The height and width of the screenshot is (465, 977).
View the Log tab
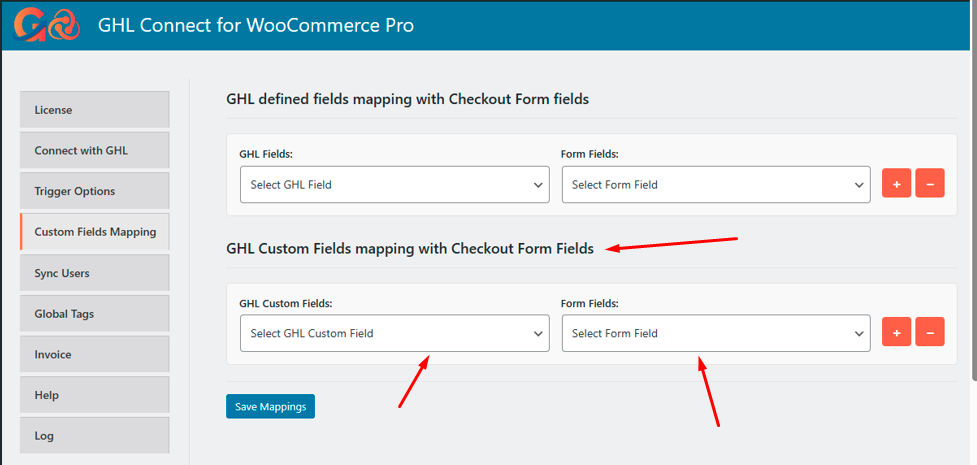pos(94,436)
